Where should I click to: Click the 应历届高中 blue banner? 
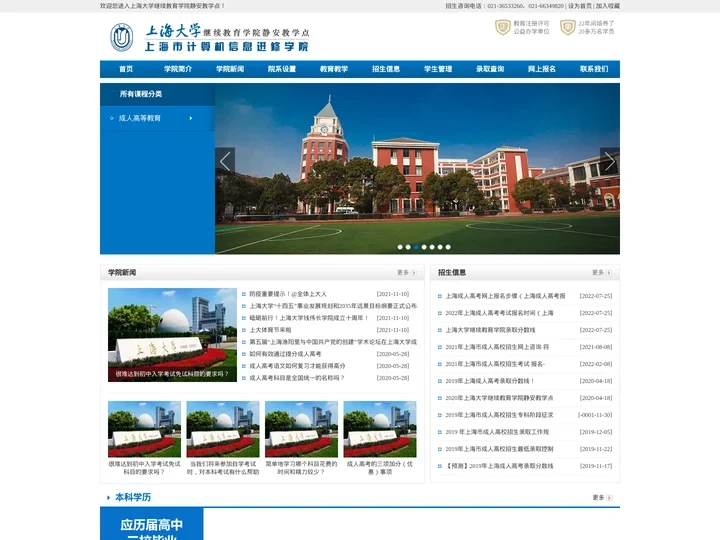point(152,524)
